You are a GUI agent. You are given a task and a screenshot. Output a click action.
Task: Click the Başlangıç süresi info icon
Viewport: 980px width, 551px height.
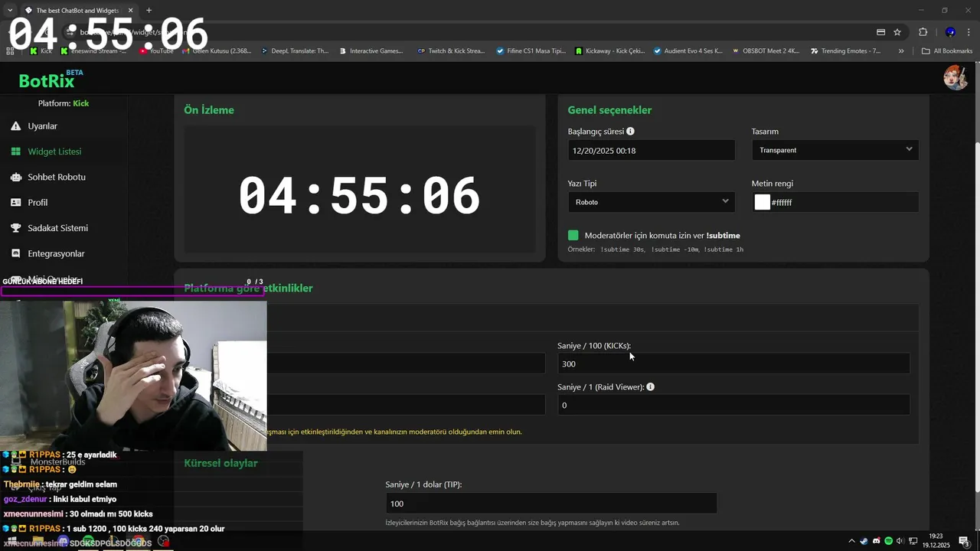(x=630, y=132)
